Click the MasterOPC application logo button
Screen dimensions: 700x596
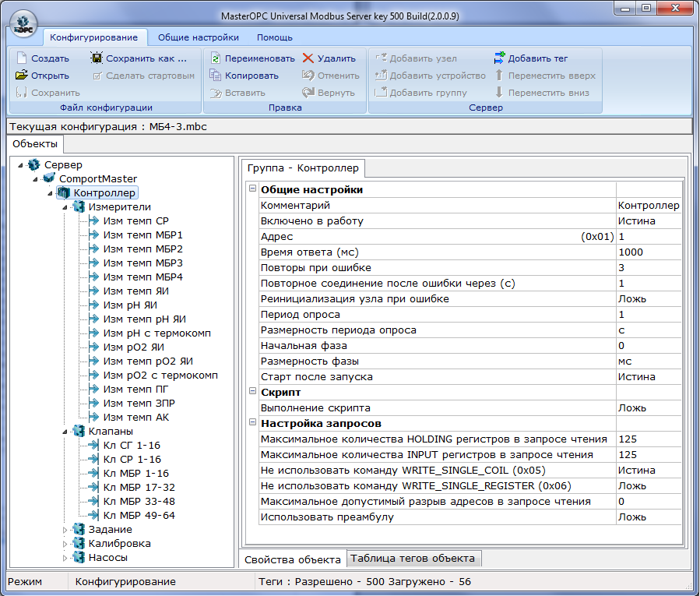point(23,23)
